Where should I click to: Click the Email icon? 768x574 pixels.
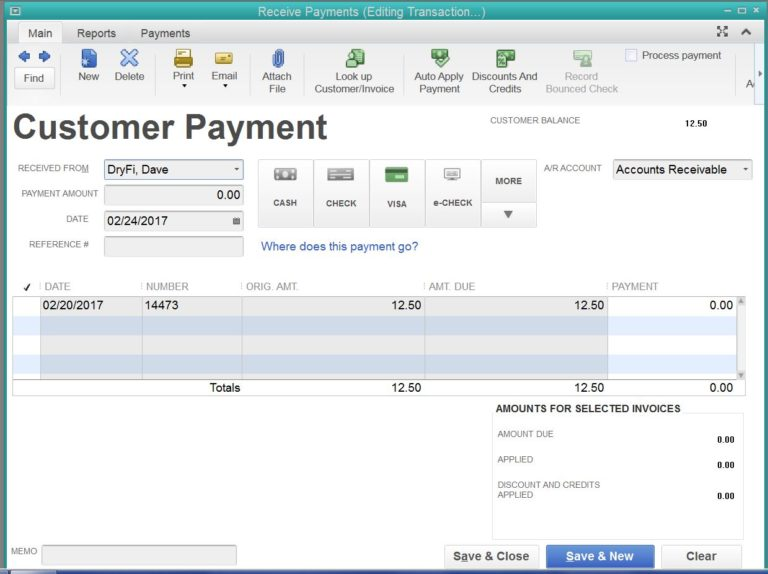coord(224,58)
